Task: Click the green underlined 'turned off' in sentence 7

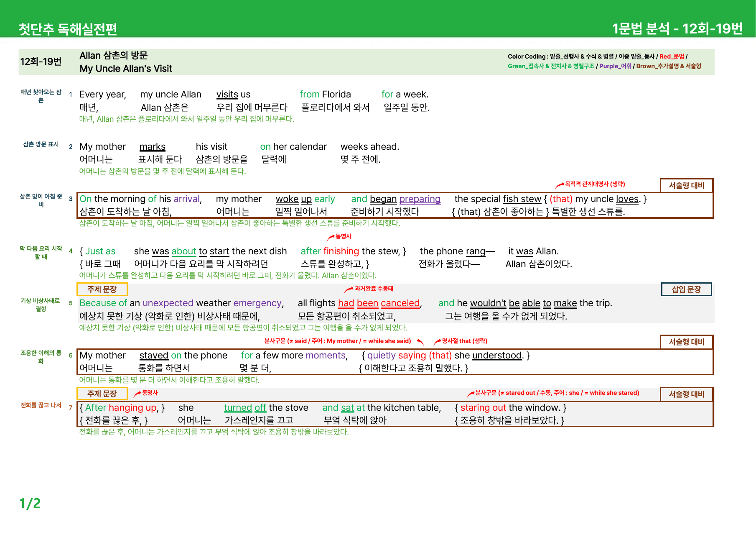Action: click(245, 407)
